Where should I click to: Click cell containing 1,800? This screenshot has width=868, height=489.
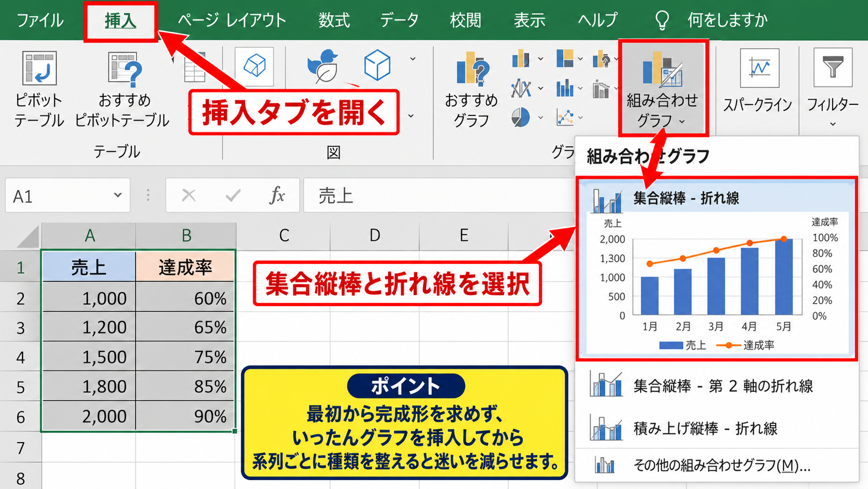pos(89,386)
